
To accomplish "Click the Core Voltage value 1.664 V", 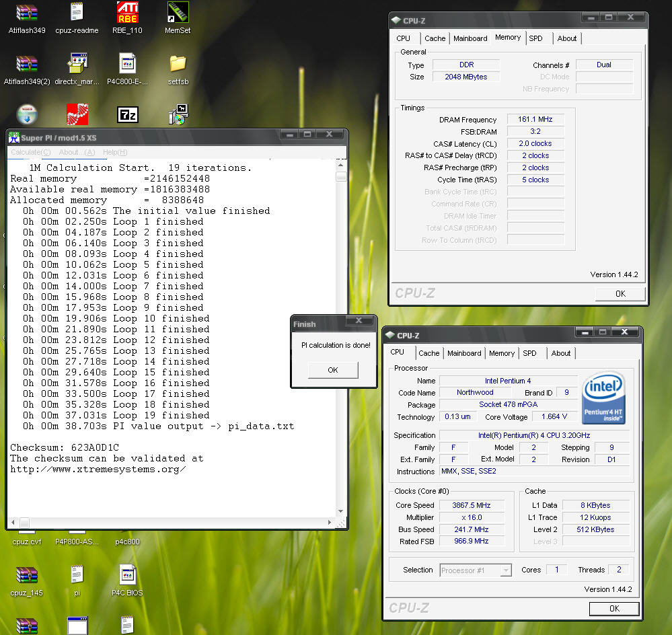I will [x=554, y=416].
